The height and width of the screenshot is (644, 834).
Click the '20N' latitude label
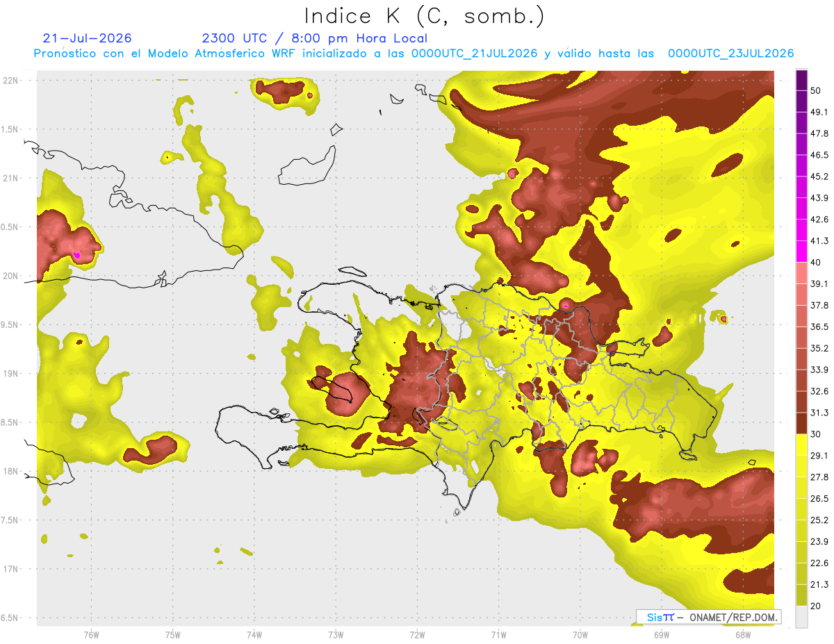pos(11,276)
